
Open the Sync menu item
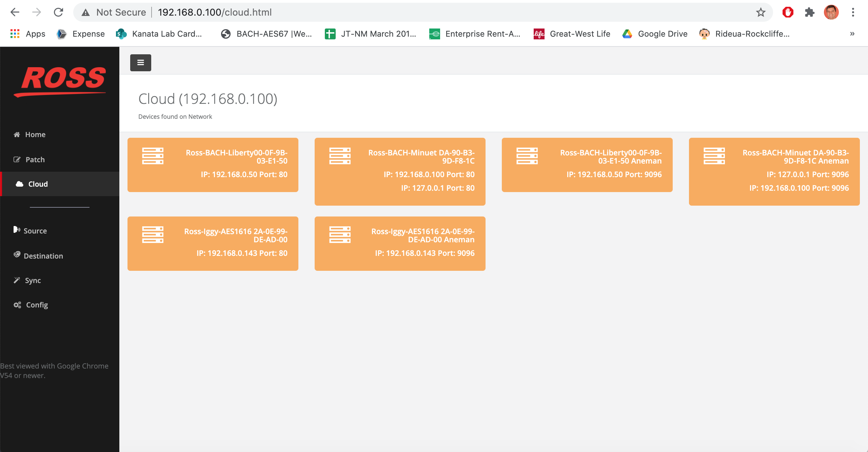(x=60, y=280)
